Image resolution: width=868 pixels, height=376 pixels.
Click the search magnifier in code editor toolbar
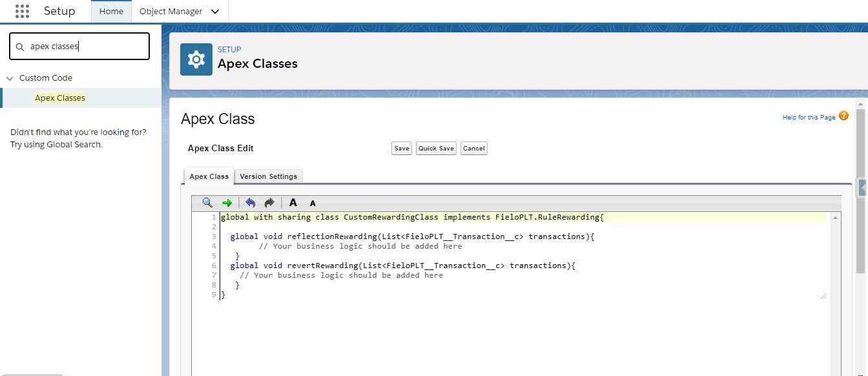207,202
